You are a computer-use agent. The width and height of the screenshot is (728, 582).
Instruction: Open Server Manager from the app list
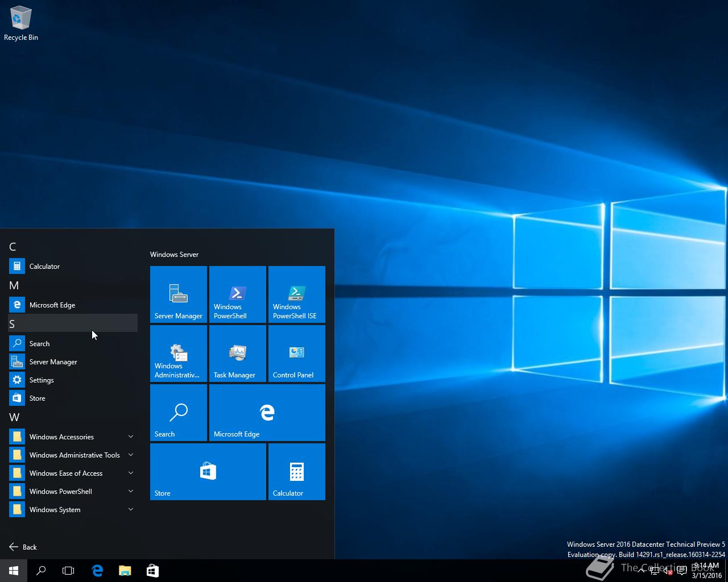(73, 361)
